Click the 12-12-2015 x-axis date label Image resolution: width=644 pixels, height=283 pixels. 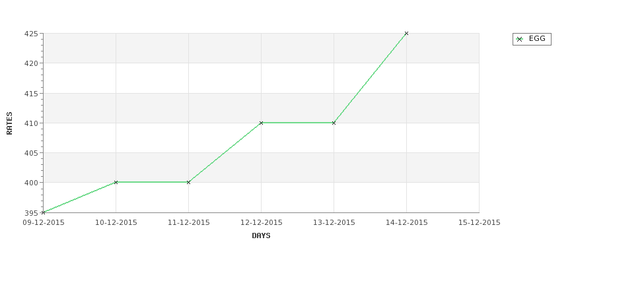pyautogui.click(x=261, y=223)
